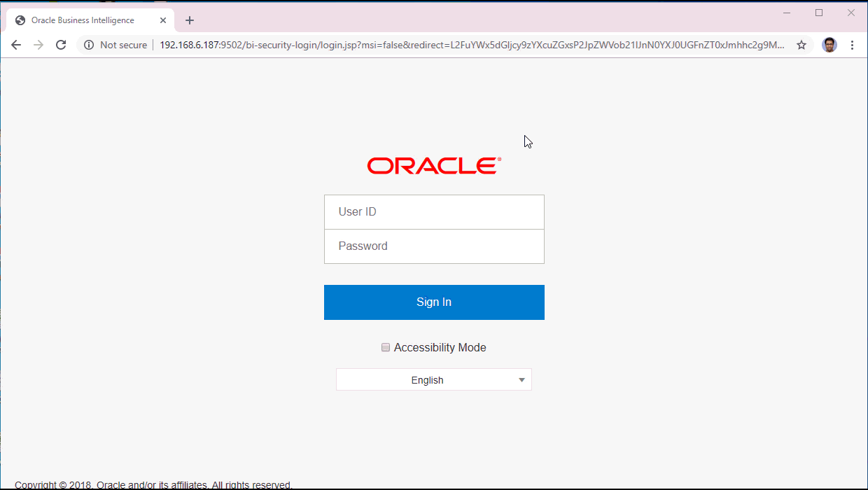Image resolution: width=868 pixels, height=490 pixels.
Task: Open a new tab with the plus button
Action: [190, 20]
